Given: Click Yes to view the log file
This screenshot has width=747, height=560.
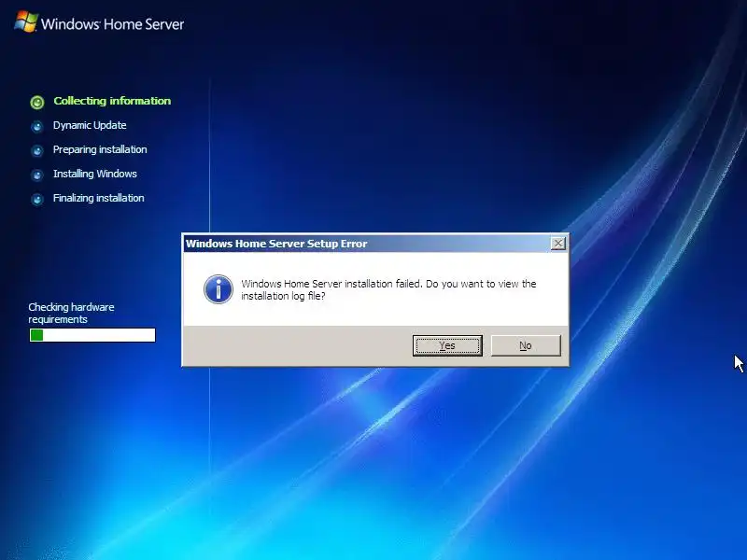Looking at the screenshot, I should point(447,345).
